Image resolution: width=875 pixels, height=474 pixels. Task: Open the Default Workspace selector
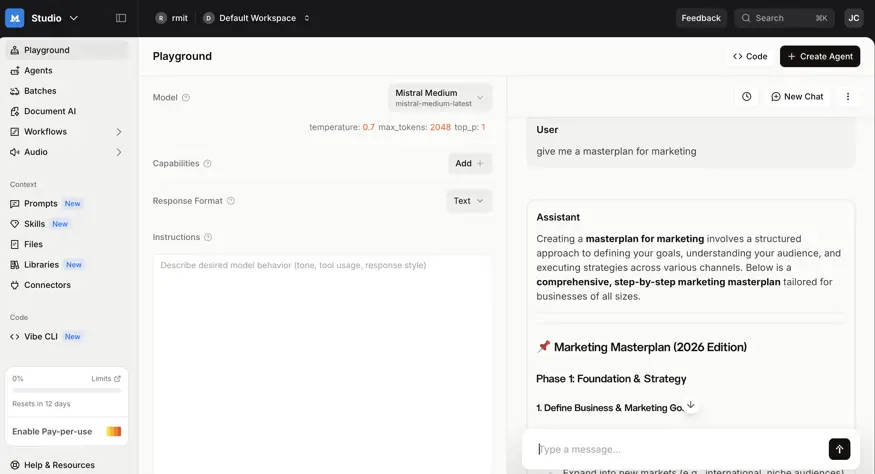(257, 18)
